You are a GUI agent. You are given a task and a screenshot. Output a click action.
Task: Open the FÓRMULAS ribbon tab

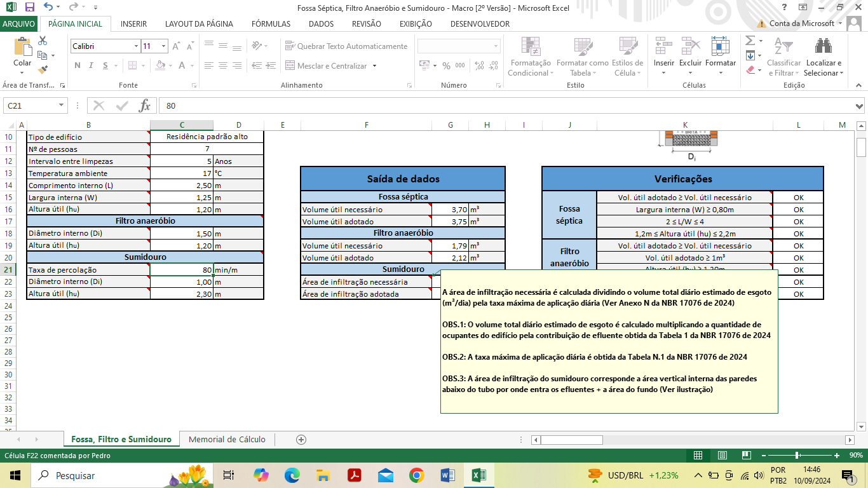click(271, 24)
